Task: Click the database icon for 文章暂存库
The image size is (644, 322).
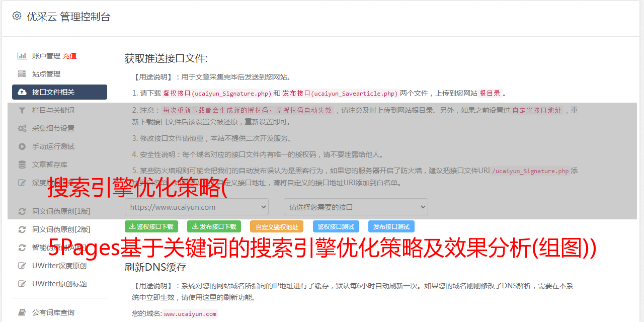Action: 22,165
